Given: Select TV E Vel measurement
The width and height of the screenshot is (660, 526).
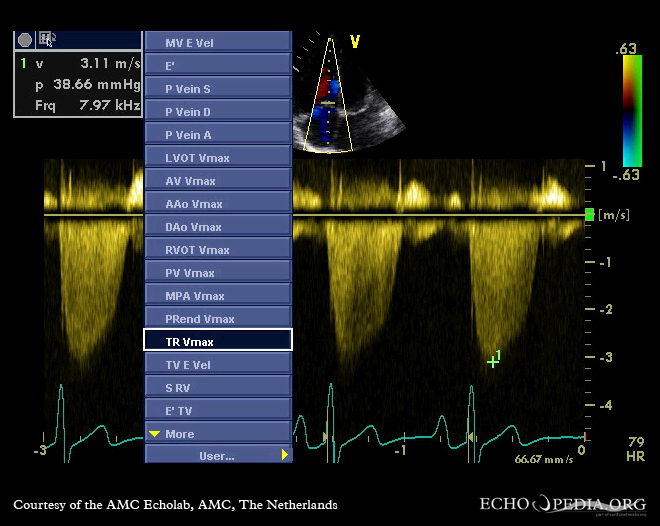Looking at the screenshot, I should pos(218,365).
